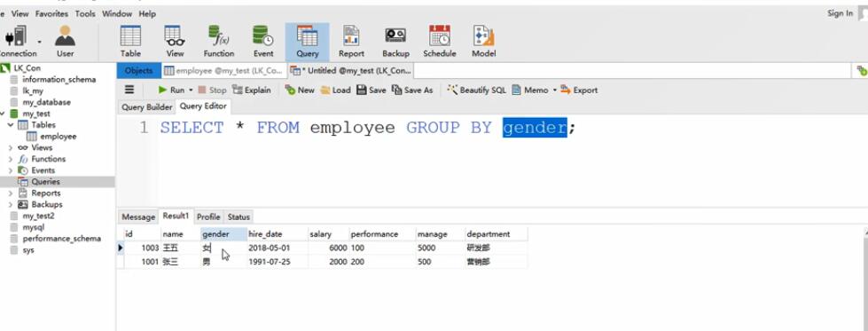
Task: Open the Run button dropdown arrow
Action: 191,90
